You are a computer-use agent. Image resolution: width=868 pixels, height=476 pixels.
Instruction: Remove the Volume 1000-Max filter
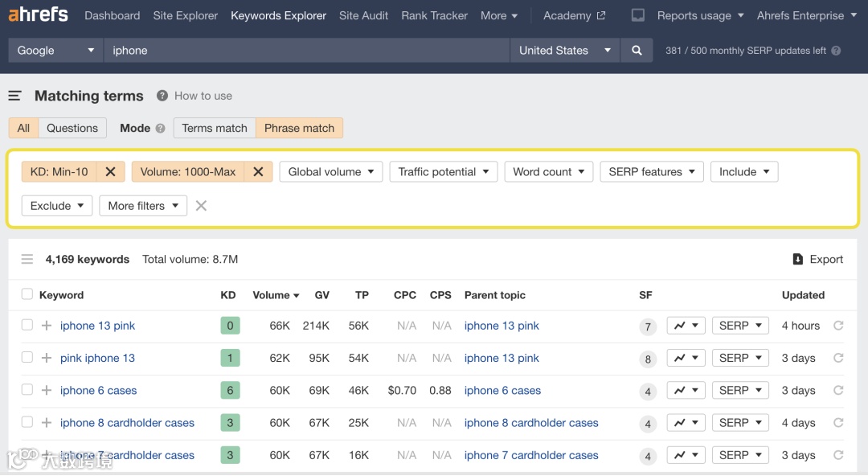(x=258, y=172)
